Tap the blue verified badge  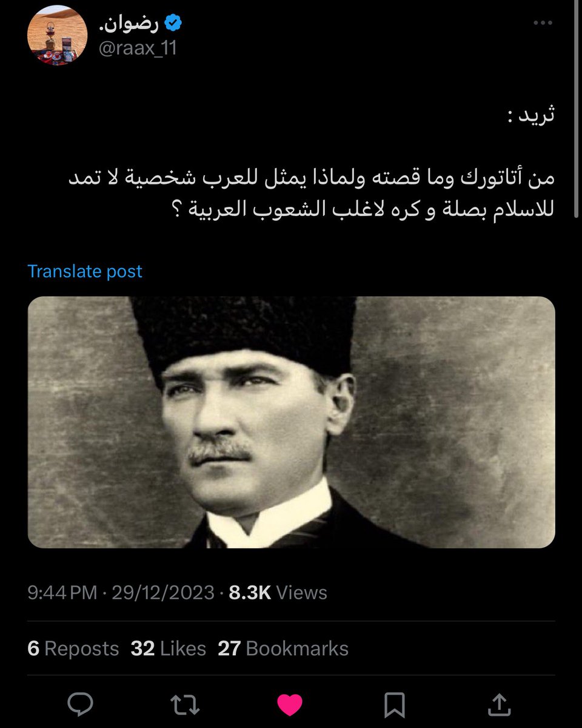point(173,24)
